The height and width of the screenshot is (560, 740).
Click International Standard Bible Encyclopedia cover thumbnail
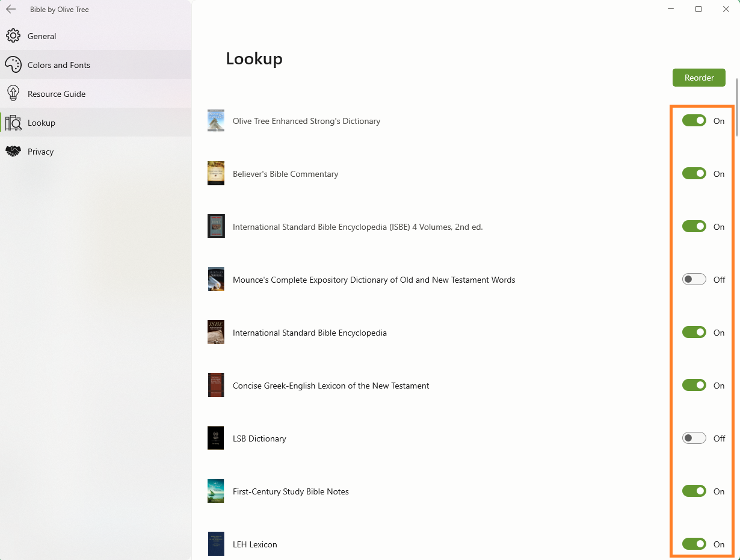[x=216, y=332]
